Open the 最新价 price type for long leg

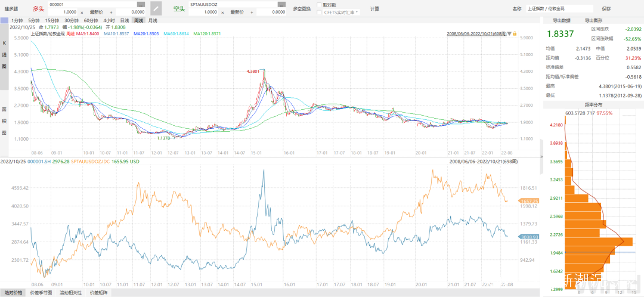coord(96,12)
